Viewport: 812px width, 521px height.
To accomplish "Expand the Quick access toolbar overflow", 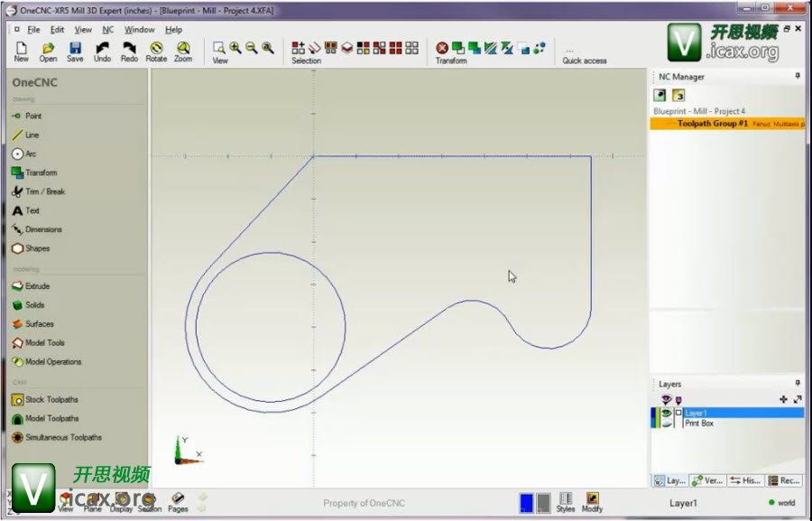I will click(569, 51).
